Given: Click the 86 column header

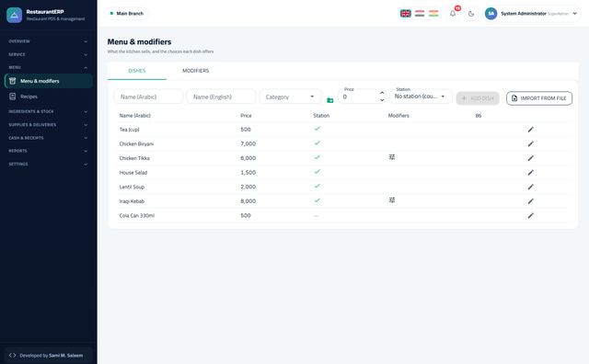Looking at the screenshot, I should (479, 116).
